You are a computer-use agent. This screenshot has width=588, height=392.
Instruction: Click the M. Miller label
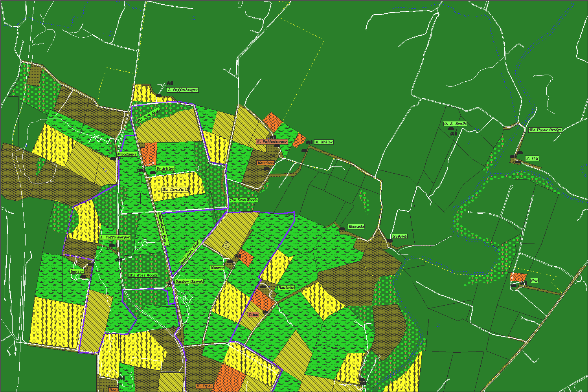(323, 142)
